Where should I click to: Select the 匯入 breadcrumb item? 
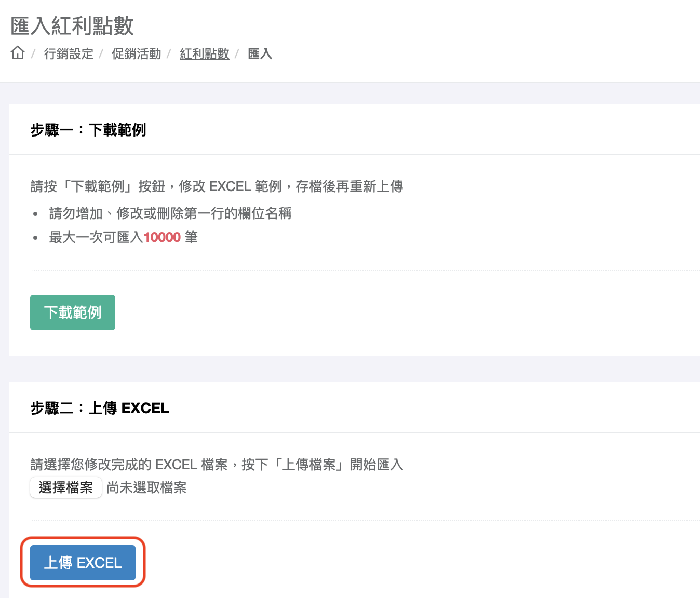[x=259, y=53]
